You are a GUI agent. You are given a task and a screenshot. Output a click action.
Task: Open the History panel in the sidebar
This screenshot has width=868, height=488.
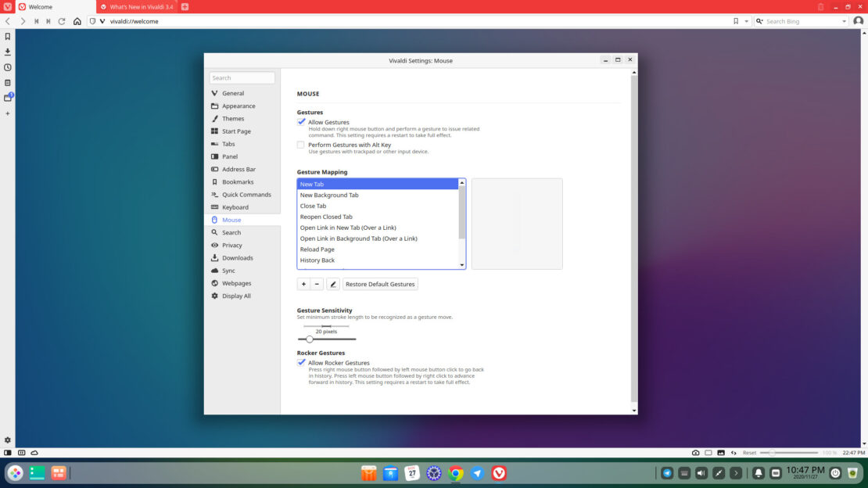8,68
